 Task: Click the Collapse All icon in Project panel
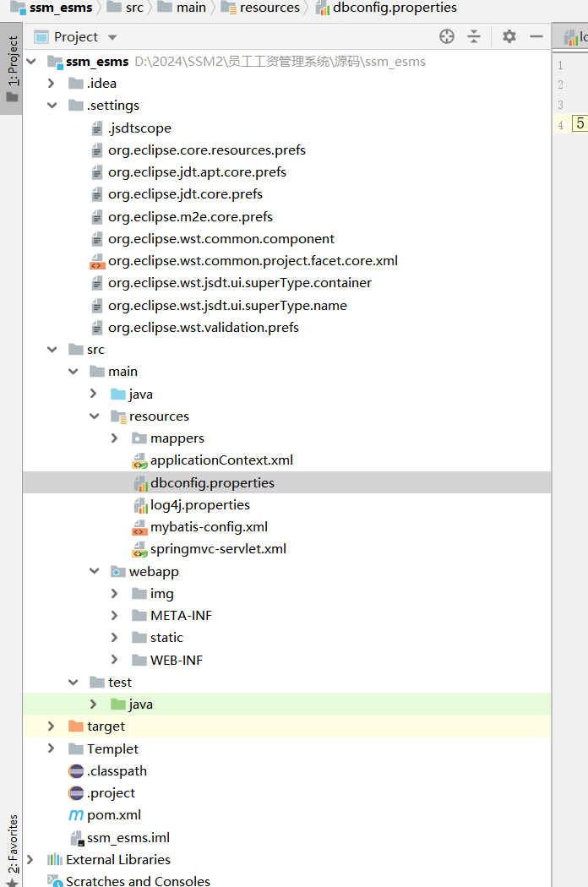click(474, 36)
